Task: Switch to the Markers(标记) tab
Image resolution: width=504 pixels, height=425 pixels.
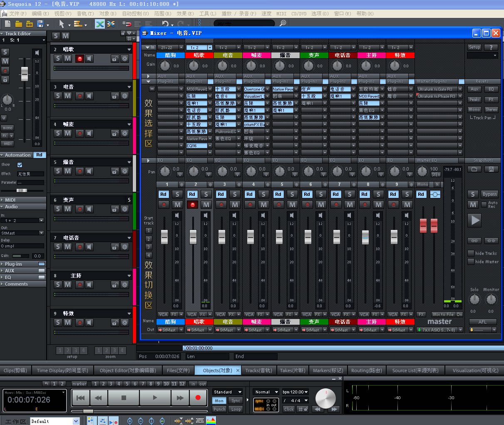Action: click(x=328, y=370)
